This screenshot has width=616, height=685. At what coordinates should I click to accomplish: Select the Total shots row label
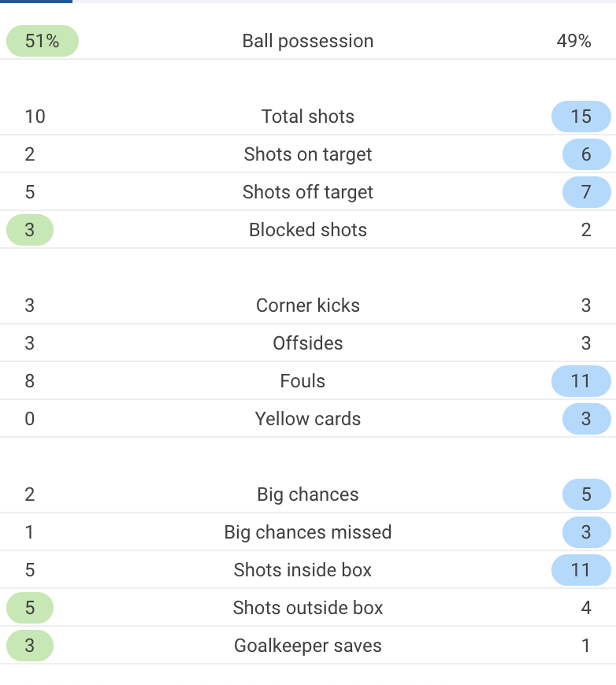[x=308, y=117]
